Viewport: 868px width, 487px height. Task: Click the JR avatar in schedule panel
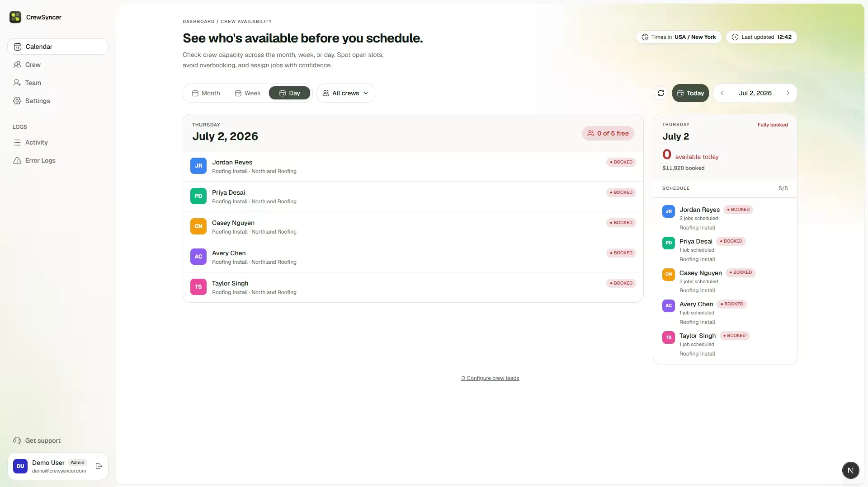pos(669,211)
